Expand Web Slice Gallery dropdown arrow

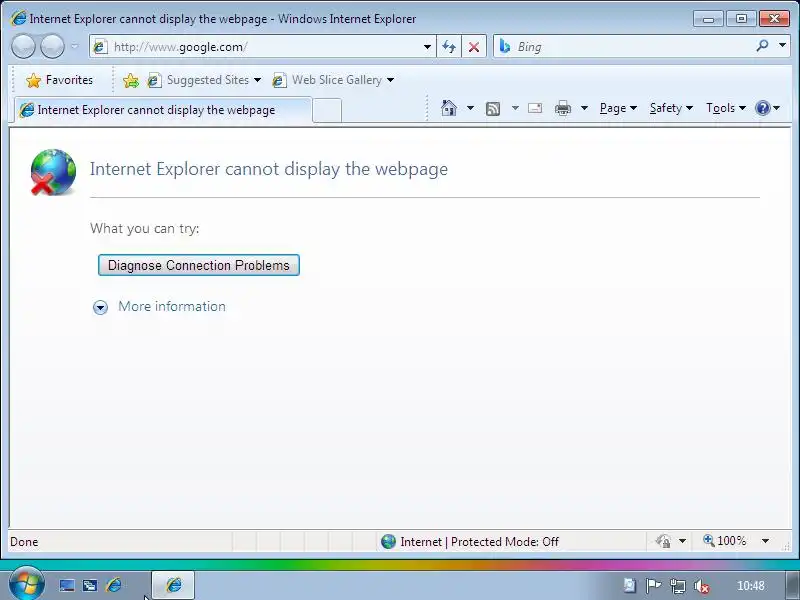point(390,80)
